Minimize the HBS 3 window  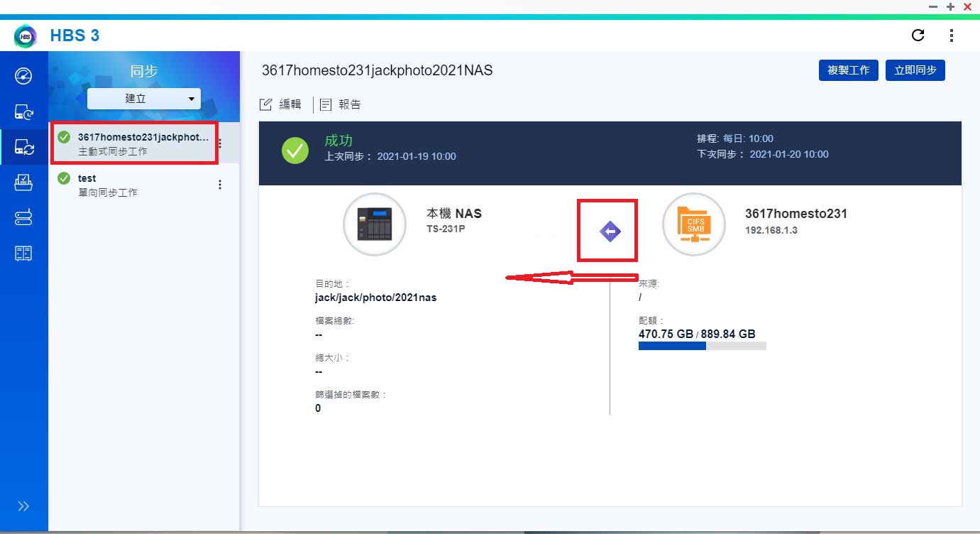pos(933,6)
